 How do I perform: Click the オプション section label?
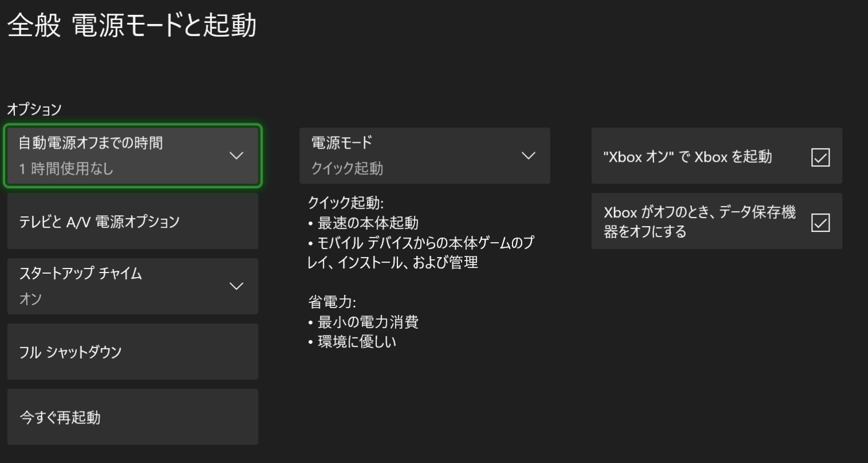click(34, 109)
